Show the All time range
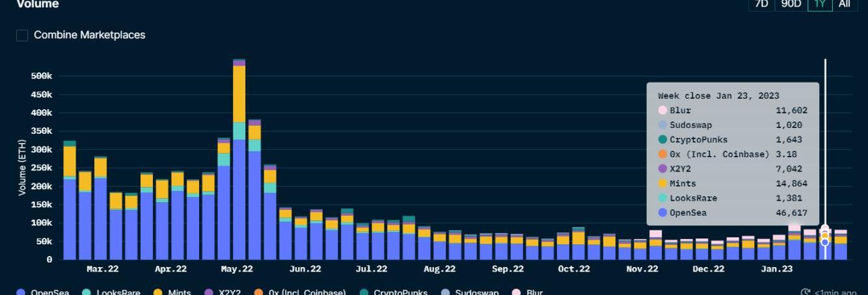Viewport: 868px width, 295px height. pos(844,4)
